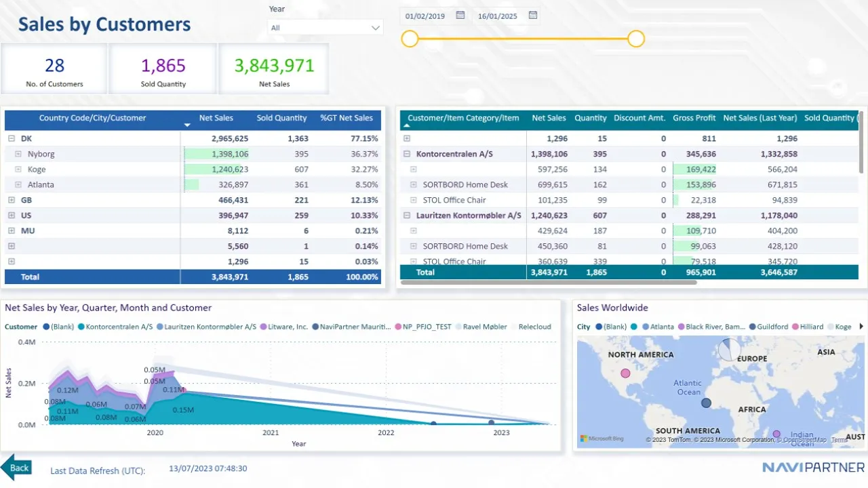Open the Terms link on the map
Viewport: 868px width, 488px height.
pos(840,440)
